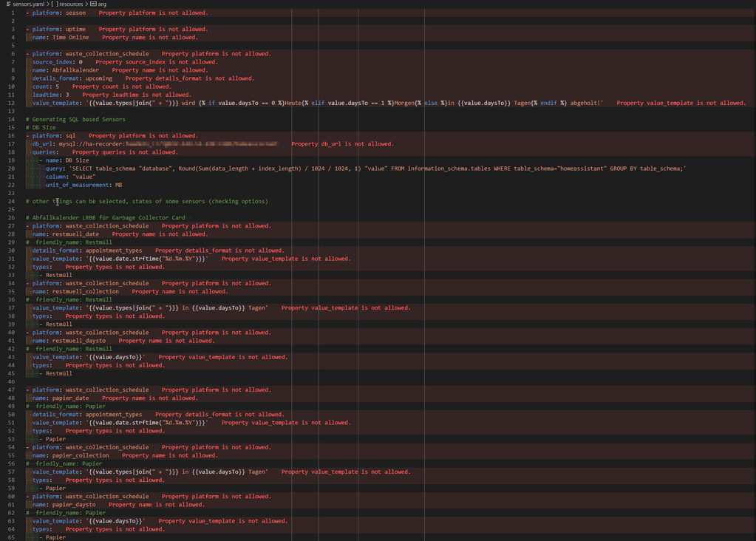Click the error text on the season platform line

[x=155, y=13]
